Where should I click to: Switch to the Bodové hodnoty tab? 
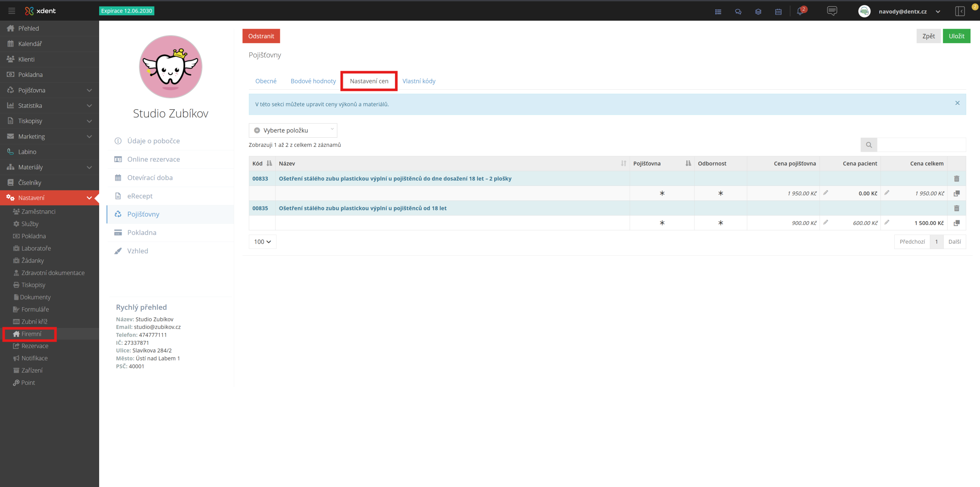pyautogui.click(x=313, y=81)
